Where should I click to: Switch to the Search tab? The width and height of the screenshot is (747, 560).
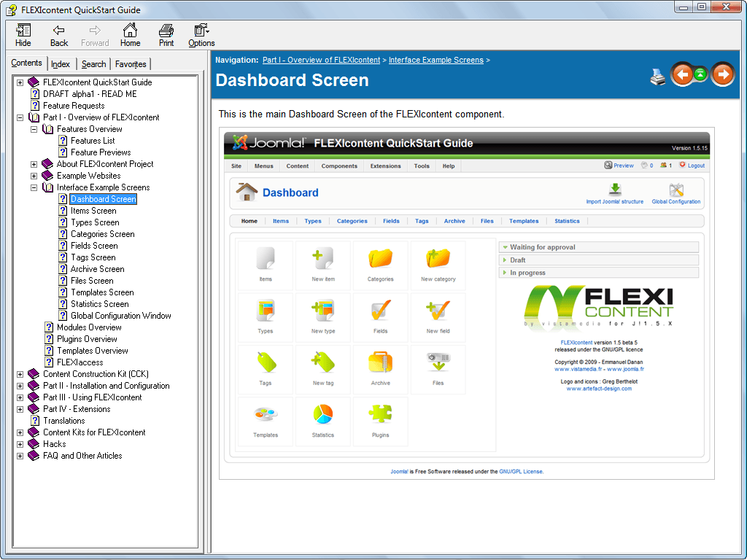[93, 64]
